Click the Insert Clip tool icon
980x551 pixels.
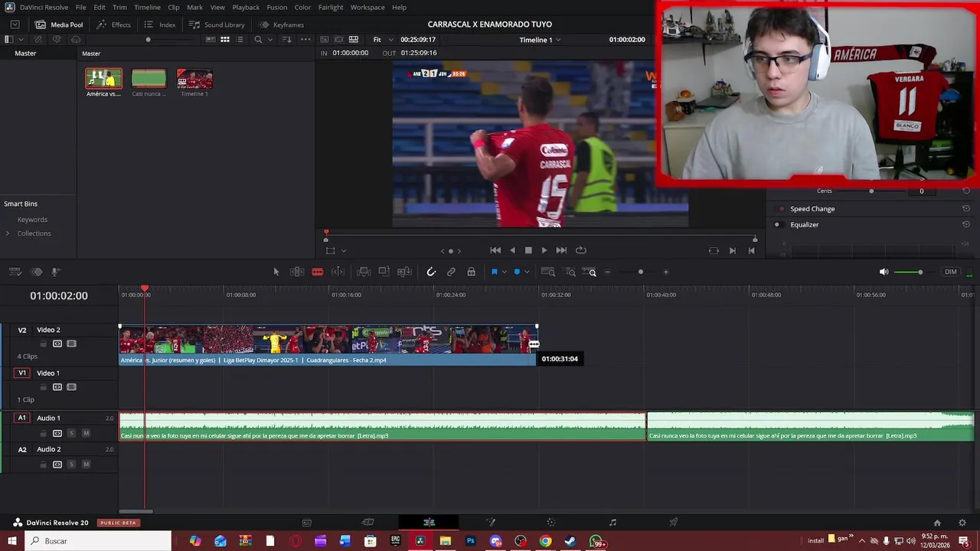pos(364,272)
